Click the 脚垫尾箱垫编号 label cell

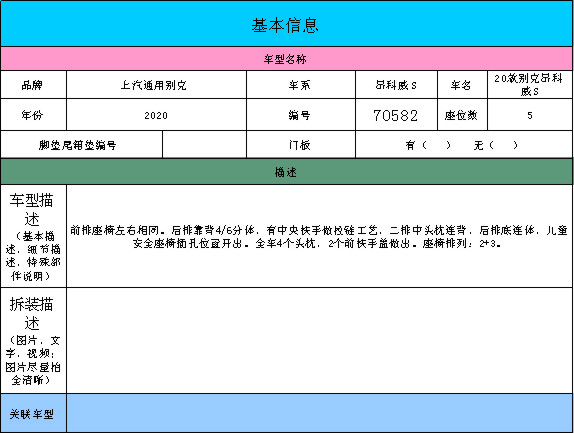tap(81, 145)
